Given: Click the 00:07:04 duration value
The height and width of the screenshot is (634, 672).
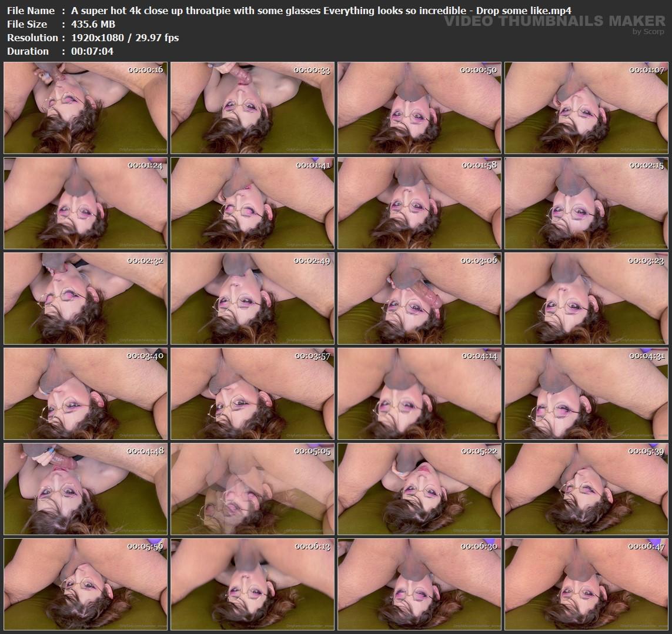Looking at the screenshot, I should point(92,51).
